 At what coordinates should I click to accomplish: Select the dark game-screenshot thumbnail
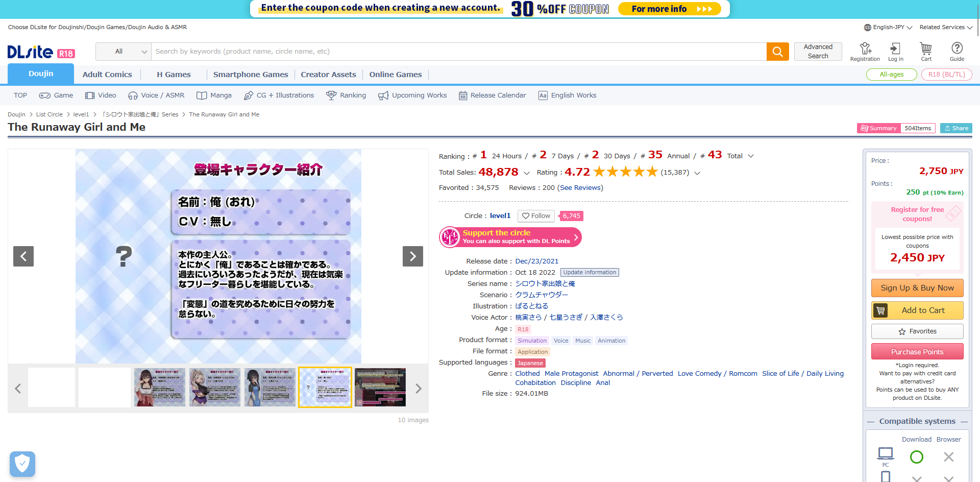coord(380,388)
